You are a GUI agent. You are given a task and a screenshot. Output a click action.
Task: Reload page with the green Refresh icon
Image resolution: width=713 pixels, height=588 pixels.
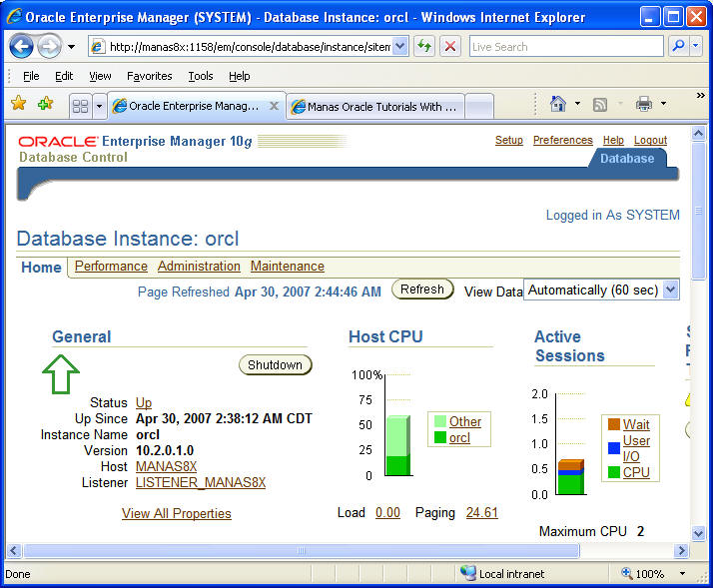(x=424, y=46)
